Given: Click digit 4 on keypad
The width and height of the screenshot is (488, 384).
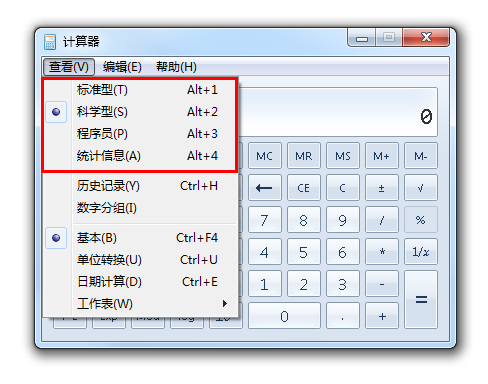Looking at the screenshot, I should pyautogui.click(x=265, y=252).
